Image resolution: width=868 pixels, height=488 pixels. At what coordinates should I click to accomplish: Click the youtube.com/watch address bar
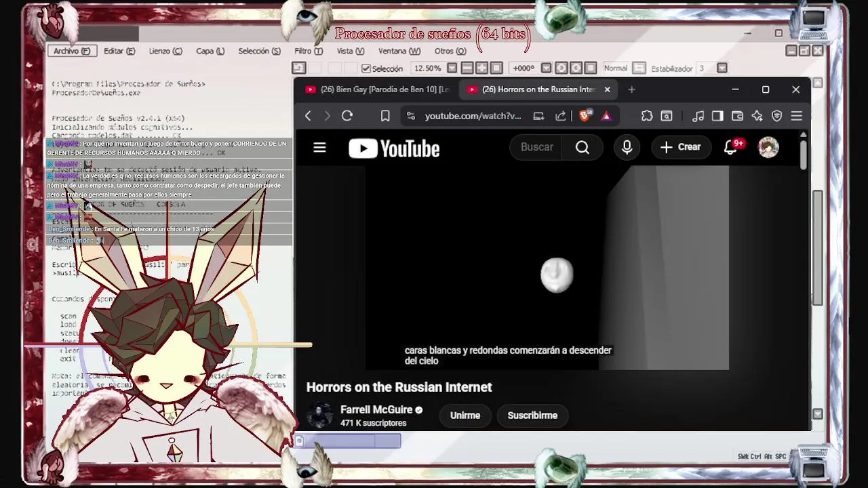pos(473,116)
